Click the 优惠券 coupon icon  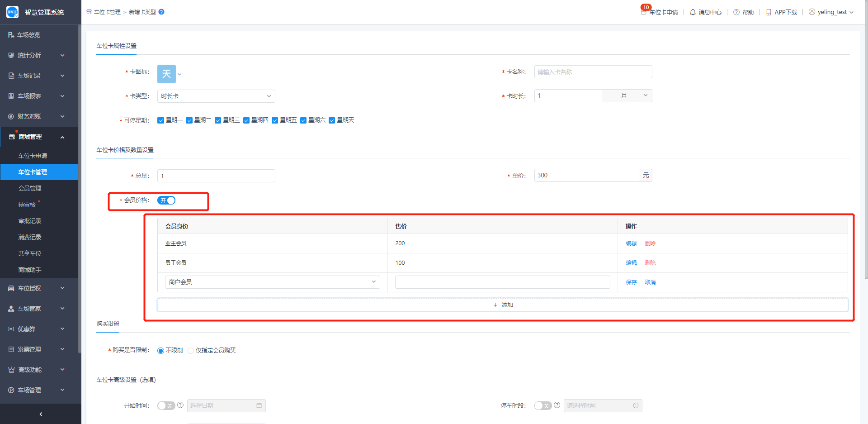(x=11, y=329)
